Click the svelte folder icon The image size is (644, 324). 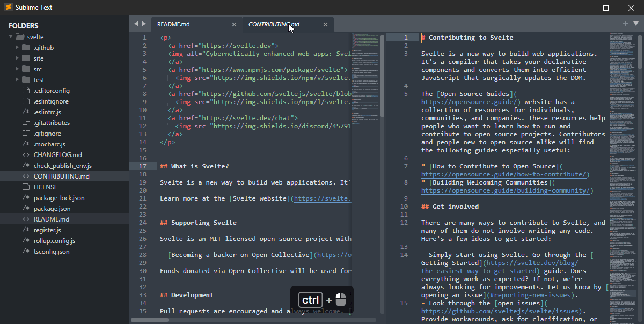20,37
